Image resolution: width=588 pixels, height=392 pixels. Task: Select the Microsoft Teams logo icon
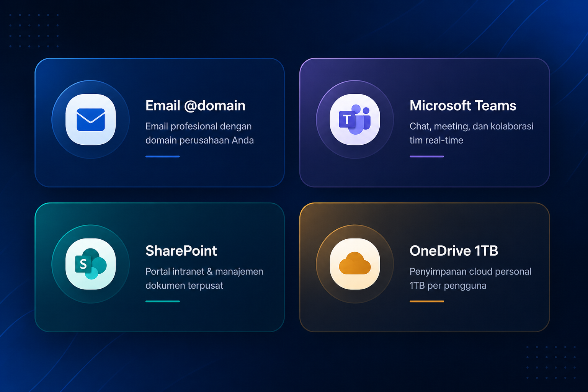tap(355, 119)
